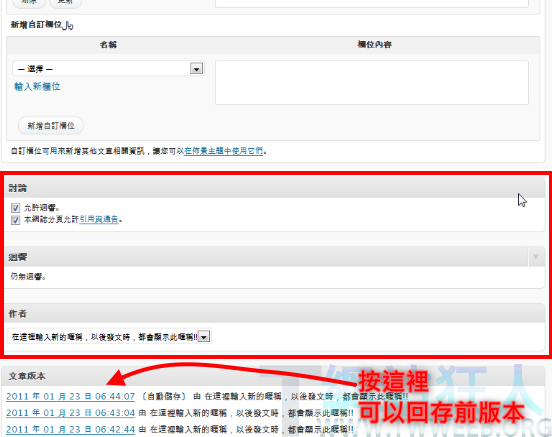Collapse the 迴響 panel with arrow toggle
Screen dimensions: 552x437
click(536, 257)
